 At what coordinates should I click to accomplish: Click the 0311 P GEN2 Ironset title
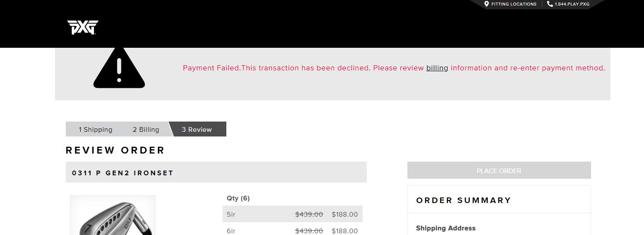[123, 173]
